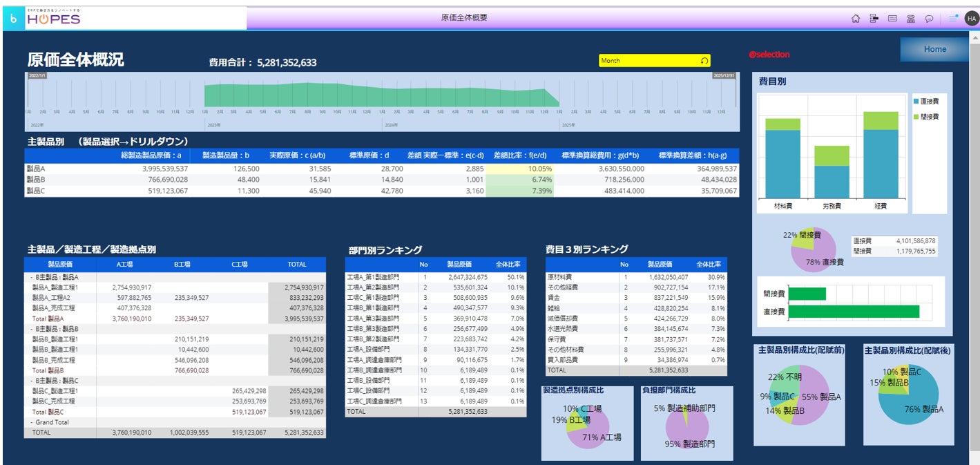Click the 2025/12/31 timeline end marker

click(724, 75)
